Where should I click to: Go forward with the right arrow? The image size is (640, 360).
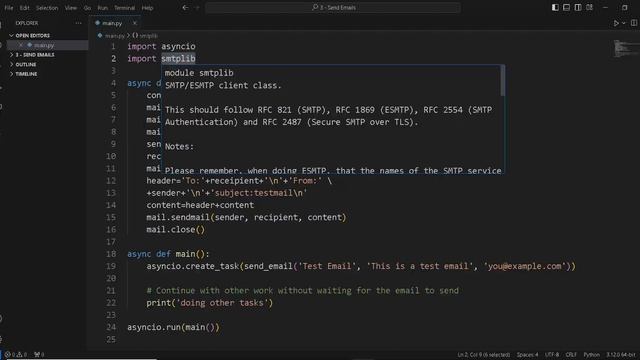coord(197,7)
